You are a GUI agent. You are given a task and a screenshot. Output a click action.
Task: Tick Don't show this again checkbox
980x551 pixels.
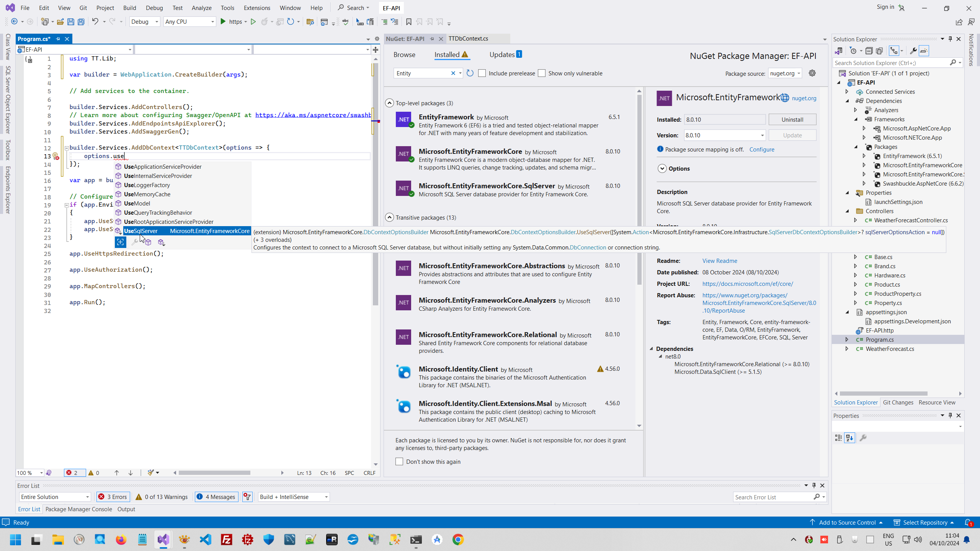pyautogui.click(x=399, y=461)
